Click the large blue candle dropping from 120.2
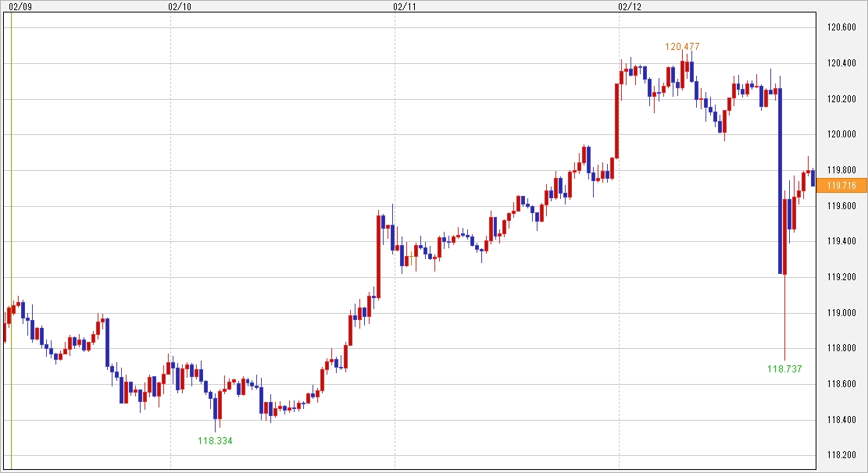Viewport: 868px width, 473px height. [x=780, y=181]
